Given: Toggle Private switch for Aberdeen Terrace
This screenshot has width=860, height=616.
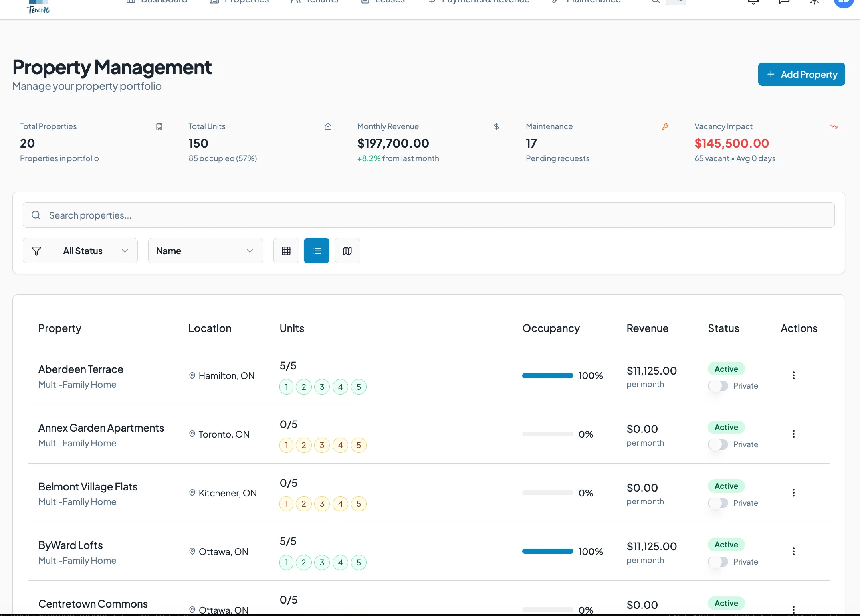Looking at the screenshot, I should click(718, 386).
